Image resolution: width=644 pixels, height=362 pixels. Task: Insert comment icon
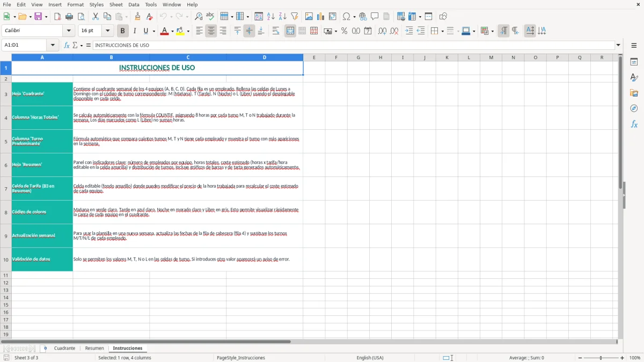tap(375, 17)
